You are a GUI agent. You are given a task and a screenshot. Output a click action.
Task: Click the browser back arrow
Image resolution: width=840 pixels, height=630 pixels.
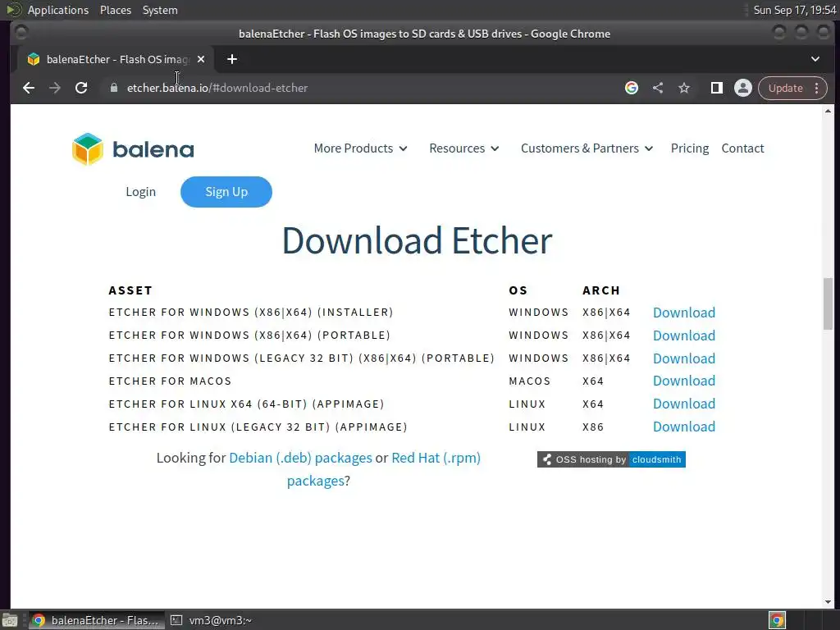29,88
